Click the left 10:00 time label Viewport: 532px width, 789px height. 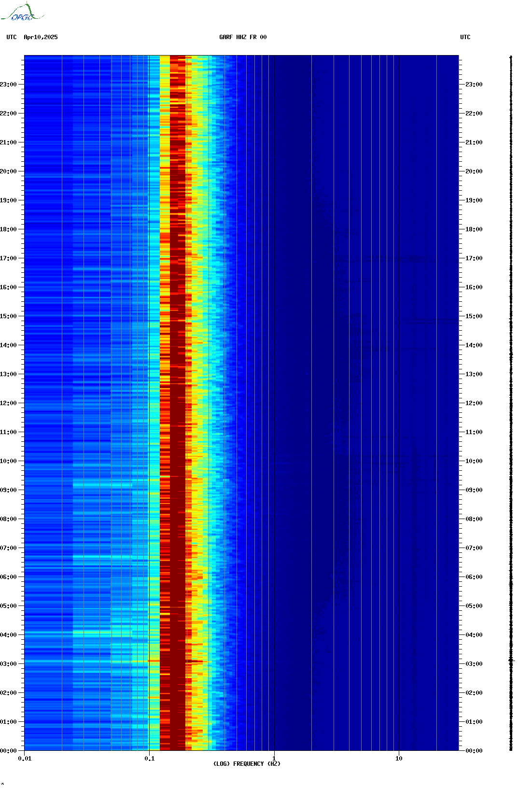(8, 461)
